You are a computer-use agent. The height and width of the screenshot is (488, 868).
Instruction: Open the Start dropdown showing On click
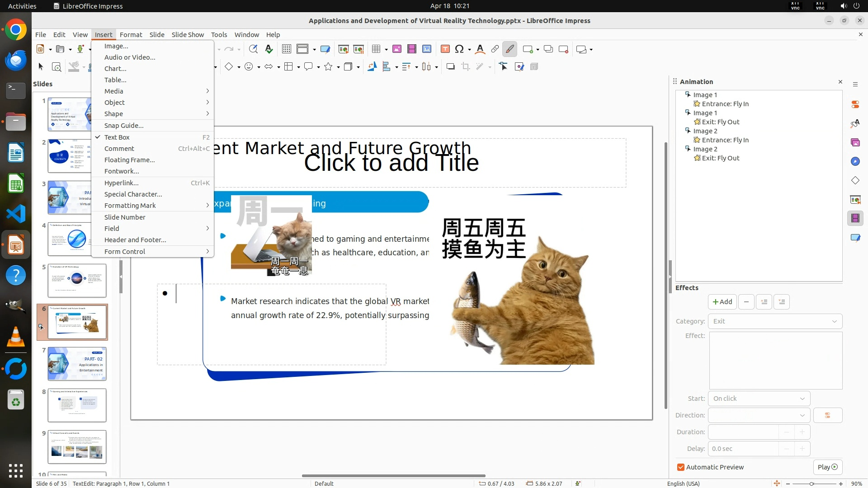(759, 399)
